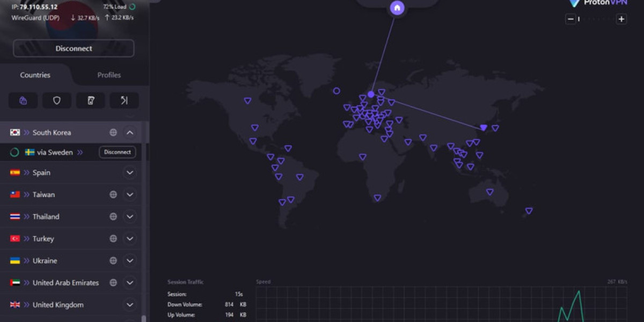This screenshot has height=322, width=644.
Task: Select the Secure Core filter icon
Action: (23, 100)
